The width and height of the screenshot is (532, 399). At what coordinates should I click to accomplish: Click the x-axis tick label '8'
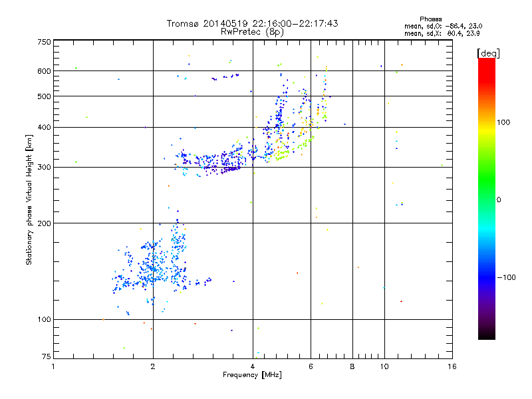(x=352, y=366)
